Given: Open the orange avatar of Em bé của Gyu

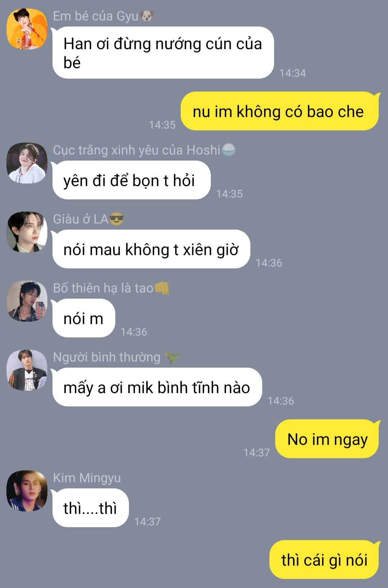Looking at the screenshot, I should click(27, 29).
